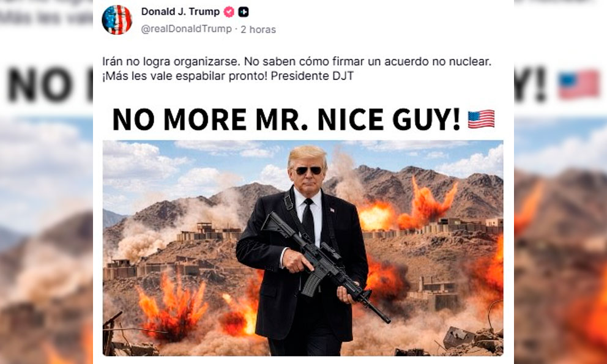Click the black necktie in the photo
The height and width of the screenshot is (364, 607).
pos(308,221)
